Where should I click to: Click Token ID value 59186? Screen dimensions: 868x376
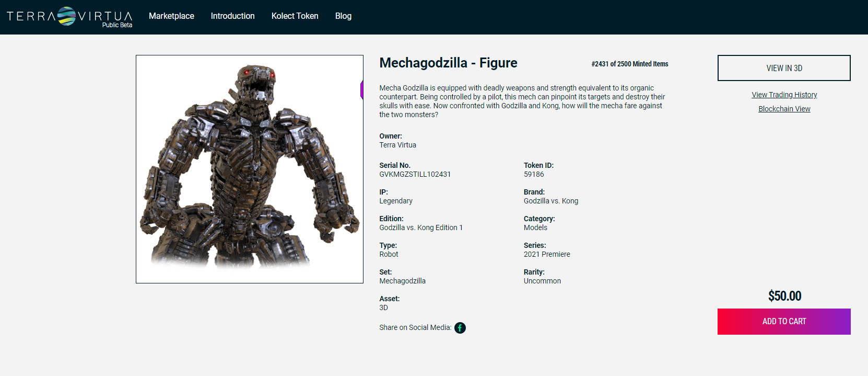(534, 174)
